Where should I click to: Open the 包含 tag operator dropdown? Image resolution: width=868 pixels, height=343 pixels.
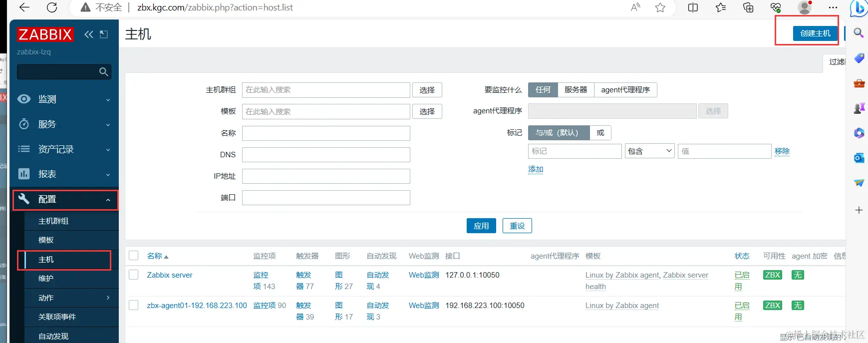tap(650, 151)
